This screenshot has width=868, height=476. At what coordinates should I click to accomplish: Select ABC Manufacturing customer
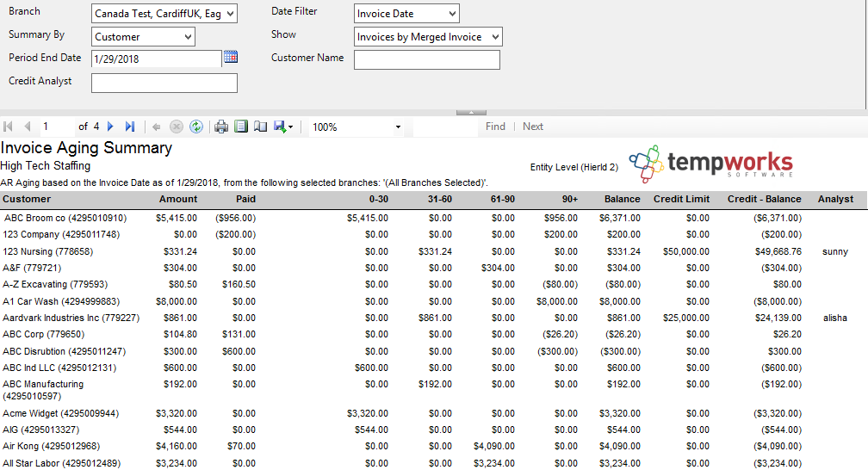tap(43, 390)
